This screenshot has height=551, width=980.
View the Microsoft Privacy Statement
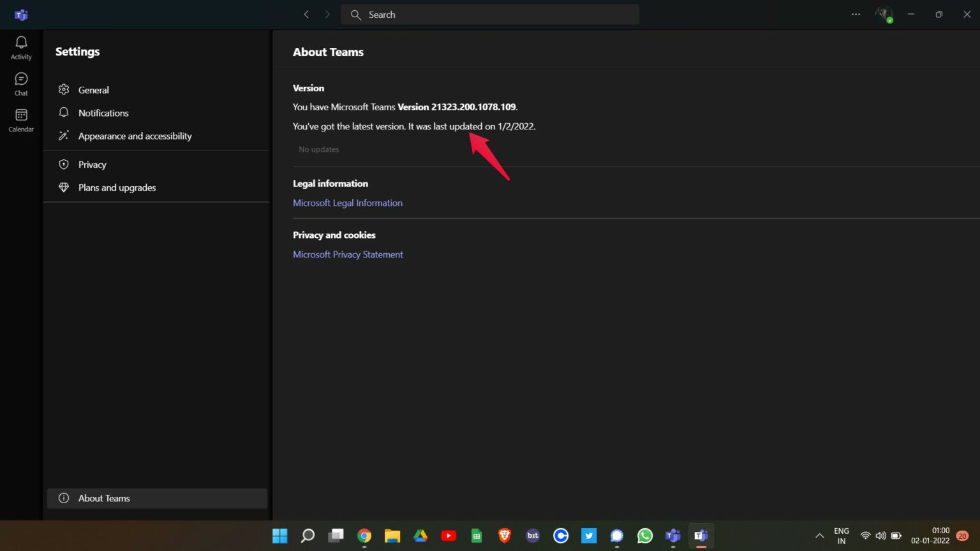(x=348, y=254)
